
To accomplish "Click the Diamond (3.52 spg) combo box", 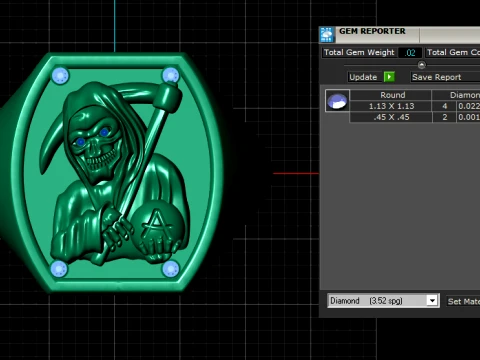I will coord(383,301).
